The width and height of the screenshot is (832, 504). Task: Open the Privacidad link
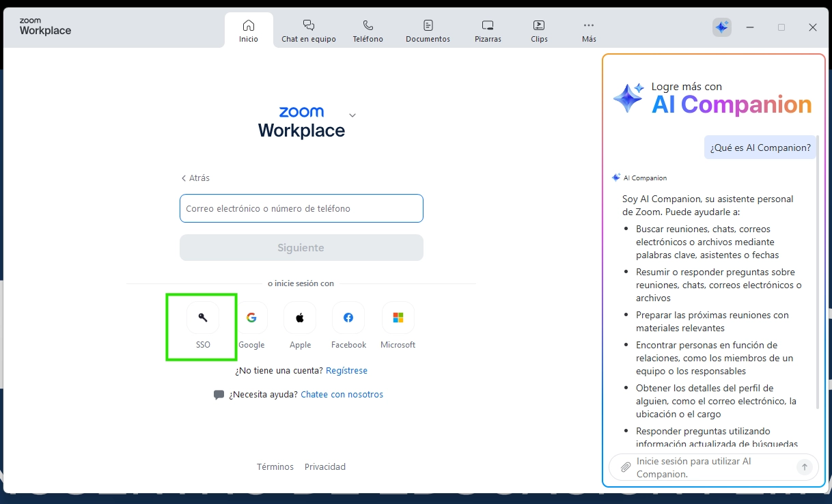325,467
